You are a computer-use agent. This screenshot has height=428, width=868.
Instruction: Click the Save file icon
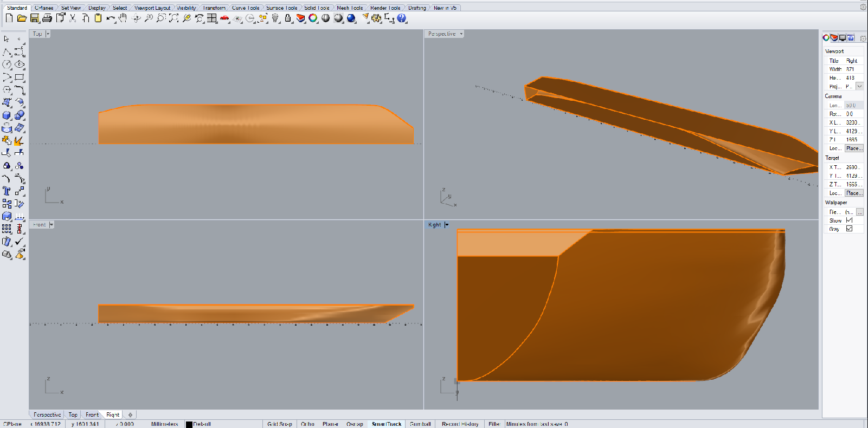click(34, 18)
